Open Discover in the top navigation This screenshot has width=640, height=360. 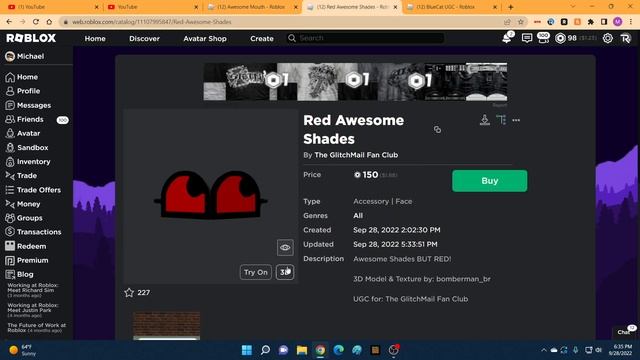point(144,38)
